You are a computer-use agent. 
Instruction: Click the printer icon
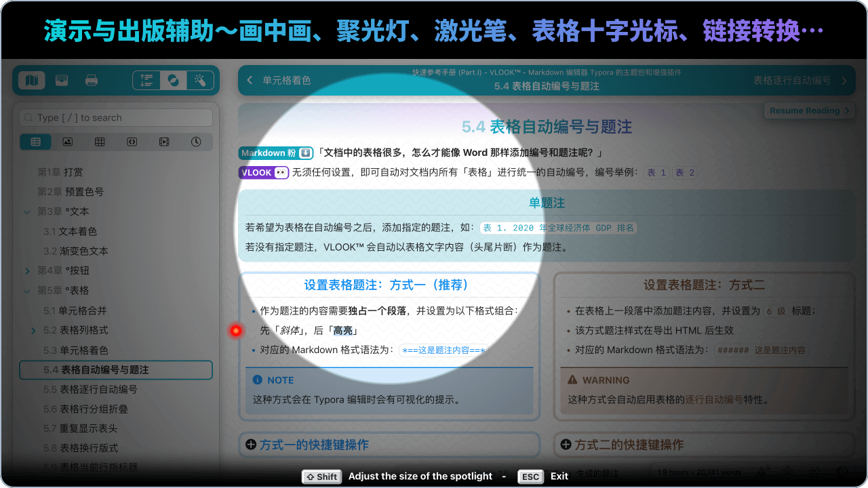pyautogui.click(x=92, y=81)
